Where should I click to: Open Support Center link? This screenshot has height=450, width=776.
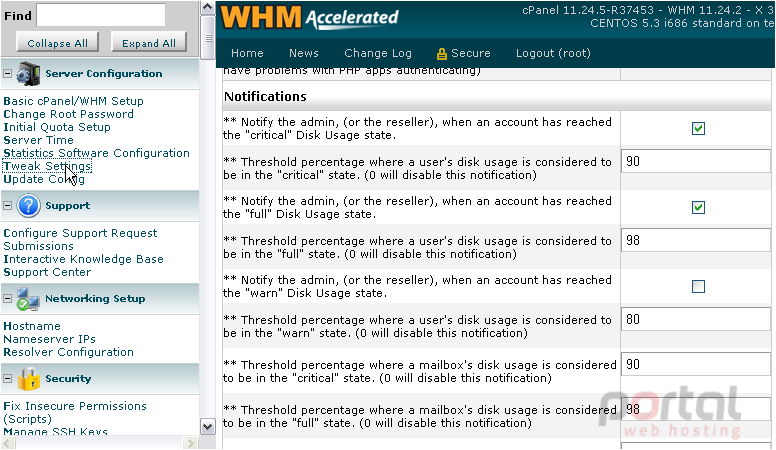pos(47,272)
